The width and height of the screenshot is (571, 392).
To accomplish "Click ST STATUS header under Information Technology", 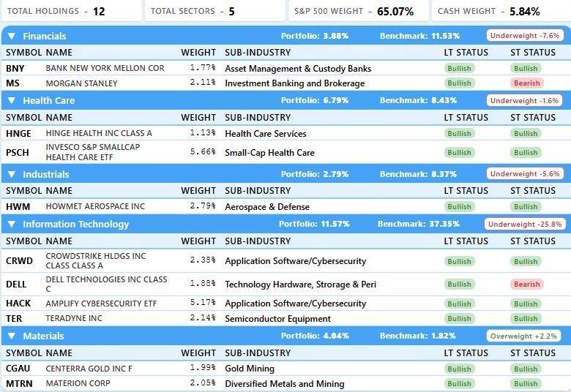I will [533, 241].
